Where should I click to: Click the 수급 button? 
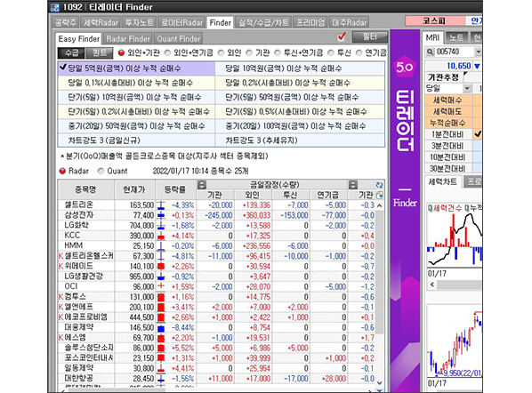click(x=71, y=52)
